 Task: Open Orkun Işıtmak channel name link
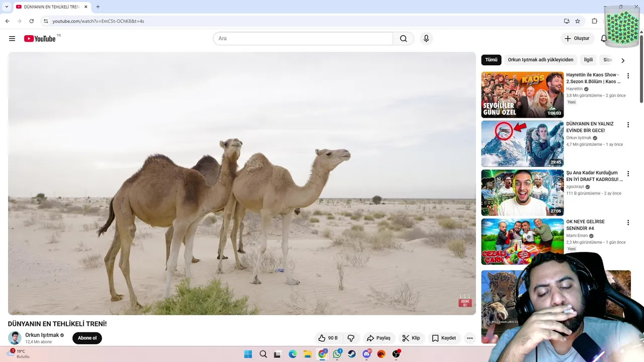(x=42, y=335)
